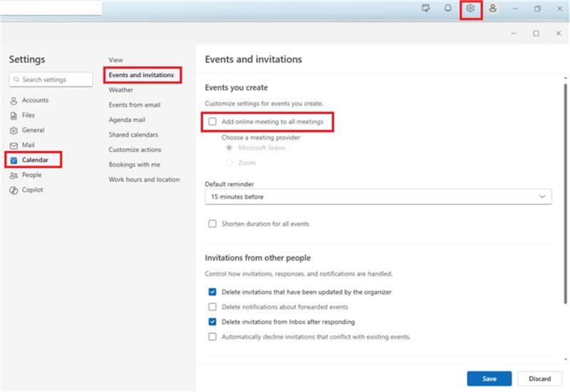Open Bookings with me settings

[x=135, y=165]
